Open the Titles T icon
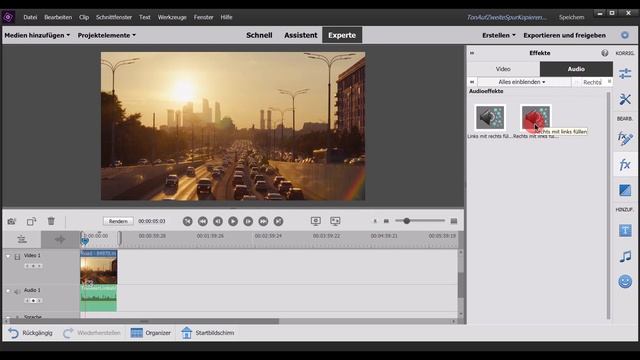Screen dimensions: 640x360 click(625, 230)
